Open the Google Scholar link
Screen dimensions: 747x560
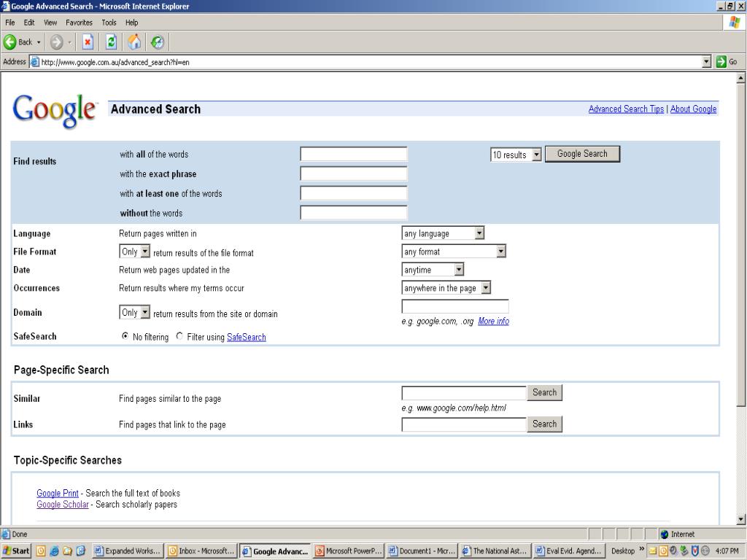63,505
